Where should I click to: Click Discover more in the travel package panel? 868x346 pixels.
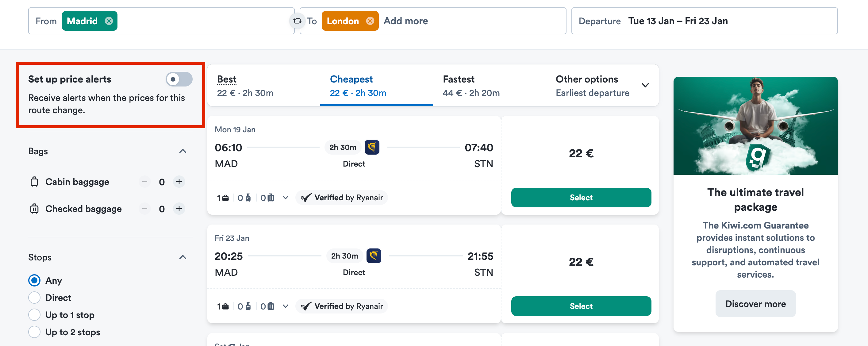click(x=755, y=304)
